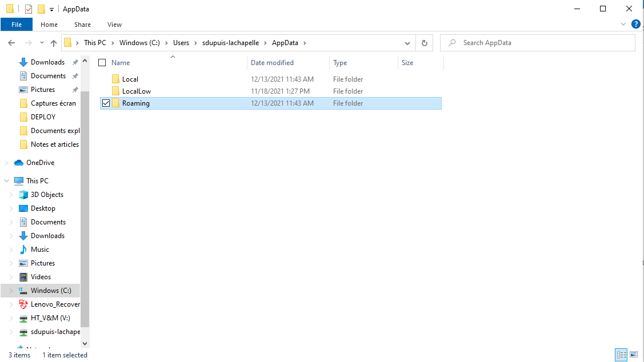Open the LocalLow folder icon
The width and height of the screenshot is (644, 362).
point(115,91)
